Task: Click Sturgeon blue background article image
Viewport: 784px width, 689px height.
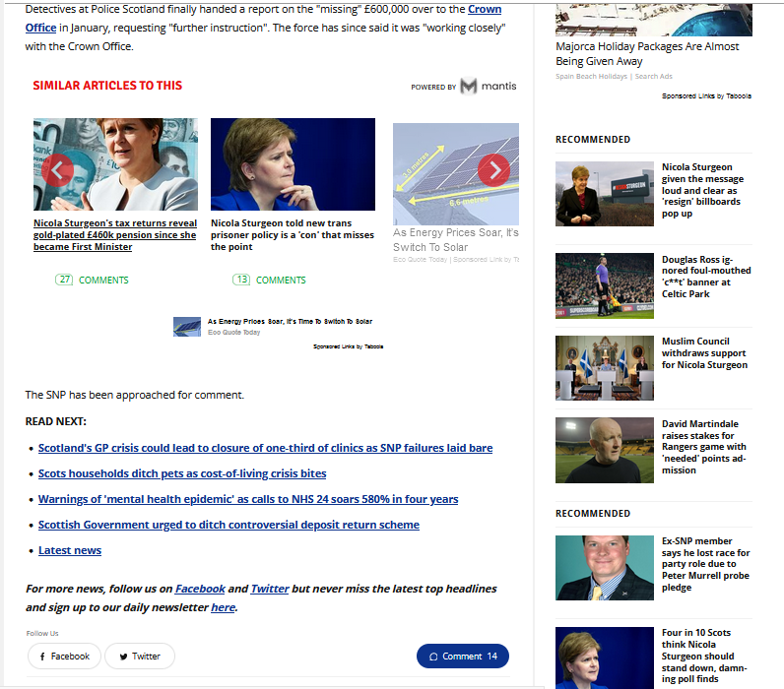Action: (x=293, y=164)
